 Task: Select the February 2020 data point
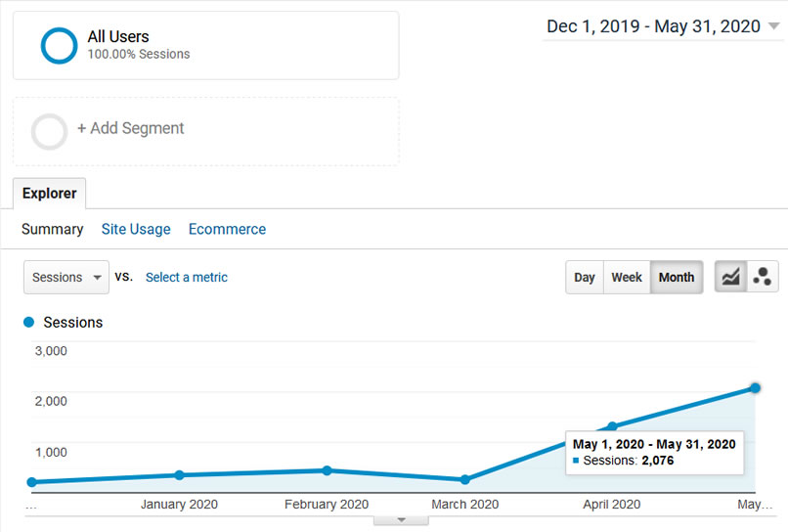327,470
